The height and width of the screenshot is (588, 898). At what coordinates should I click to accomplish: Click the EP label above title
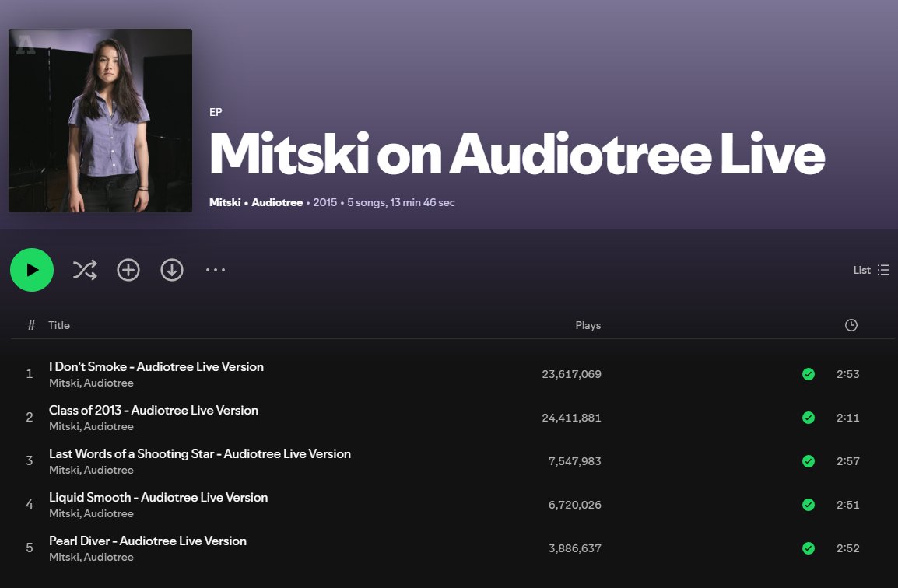216,112
